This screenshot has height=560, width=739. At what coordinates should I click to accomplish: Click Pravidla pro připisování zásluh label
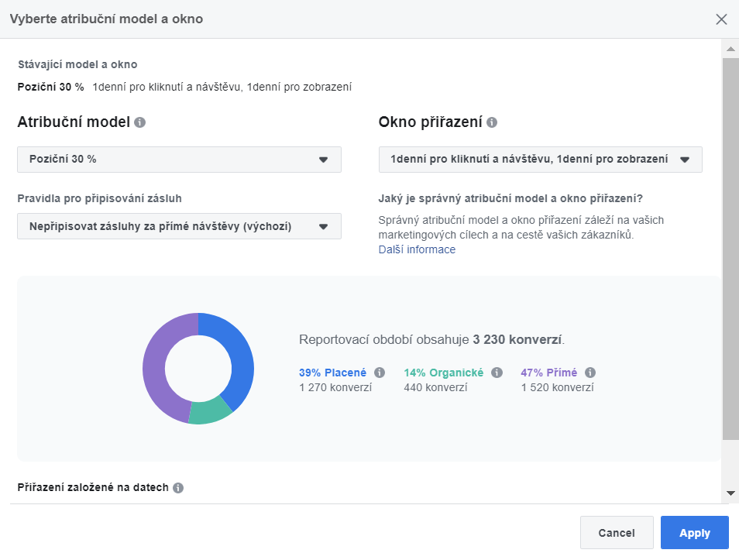pos(99,198)
